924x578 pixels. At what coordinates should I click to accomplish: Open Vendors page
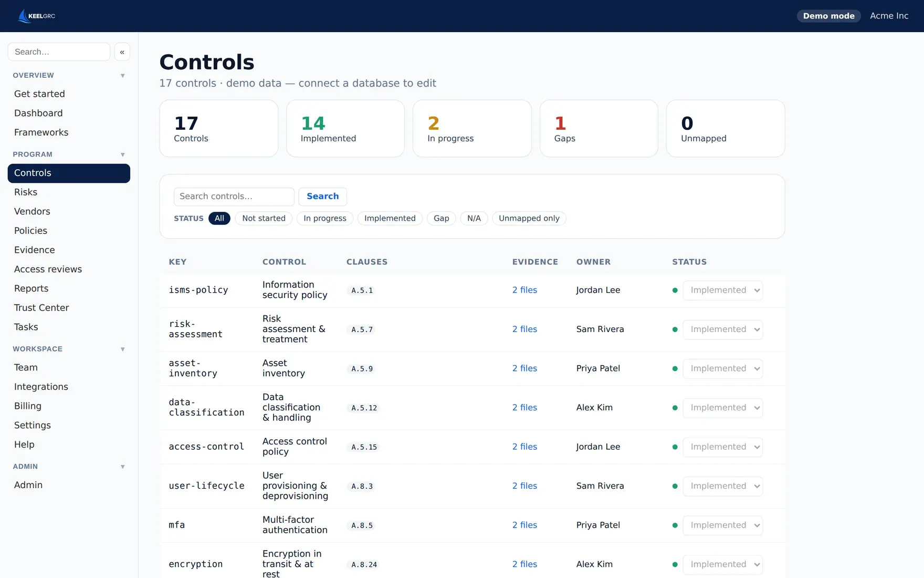[69, 212]
